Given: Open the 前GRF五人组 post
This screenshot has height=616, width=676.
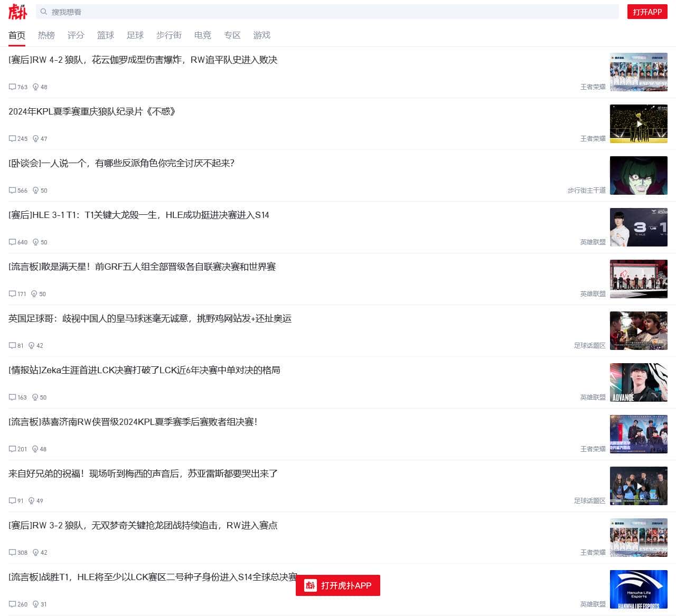Looking at the screenshot, I should pyautogui.click(x=142, y=267).
